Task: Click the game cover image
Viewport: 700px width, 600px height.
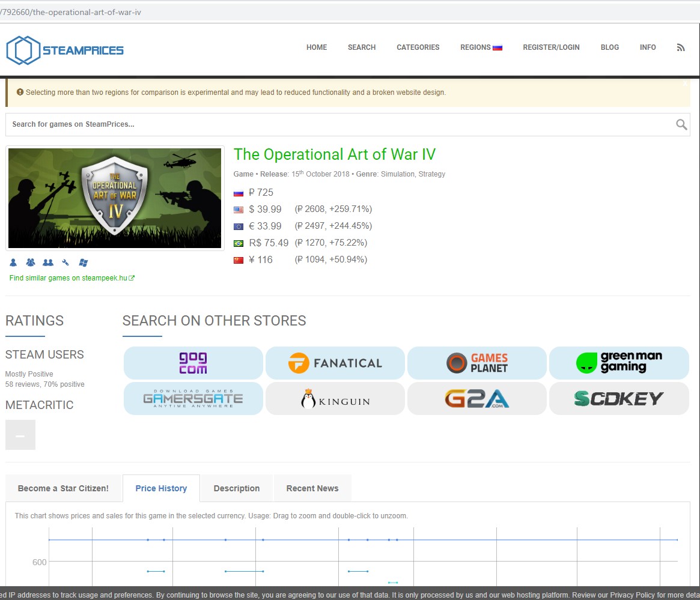Action: 115,198
